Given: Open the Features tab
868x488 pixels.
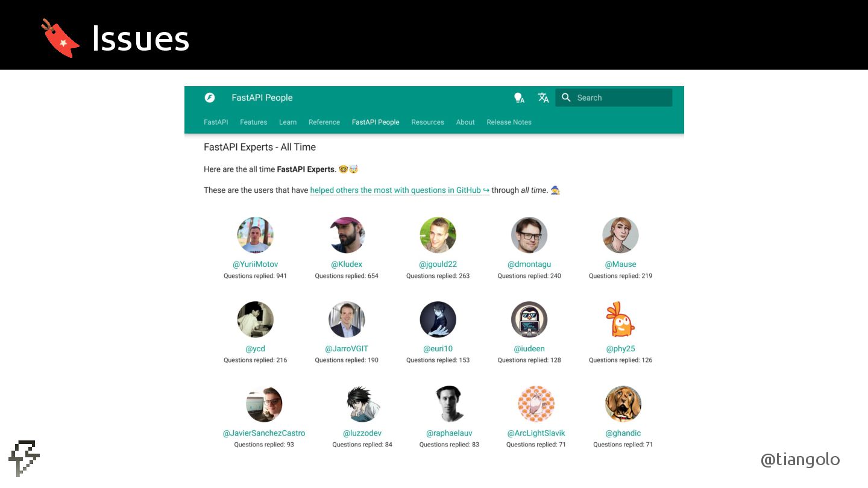Looking at the screenshot, I should pos(253,122).
